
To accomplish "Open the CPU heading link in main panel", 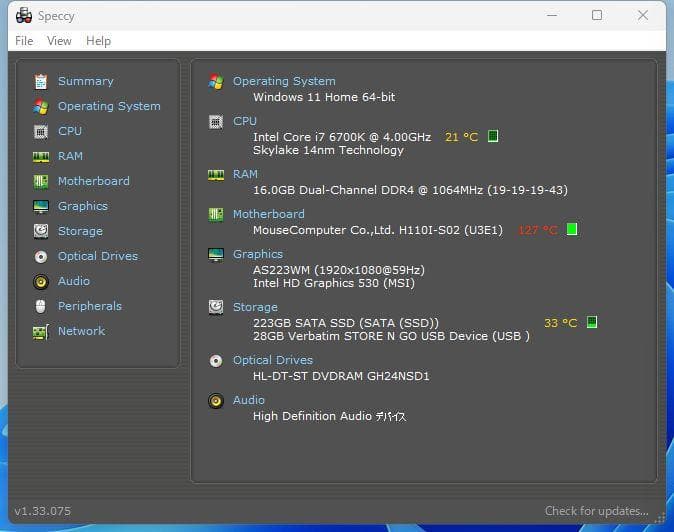I will (245, 121).
